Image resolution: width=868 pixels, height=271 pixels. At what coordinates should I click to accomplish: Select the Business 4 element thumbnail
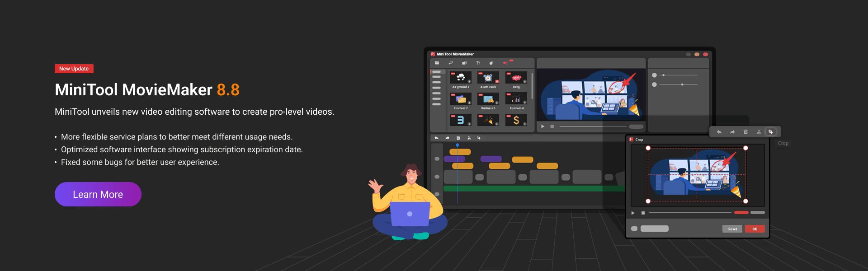point(516,98)
